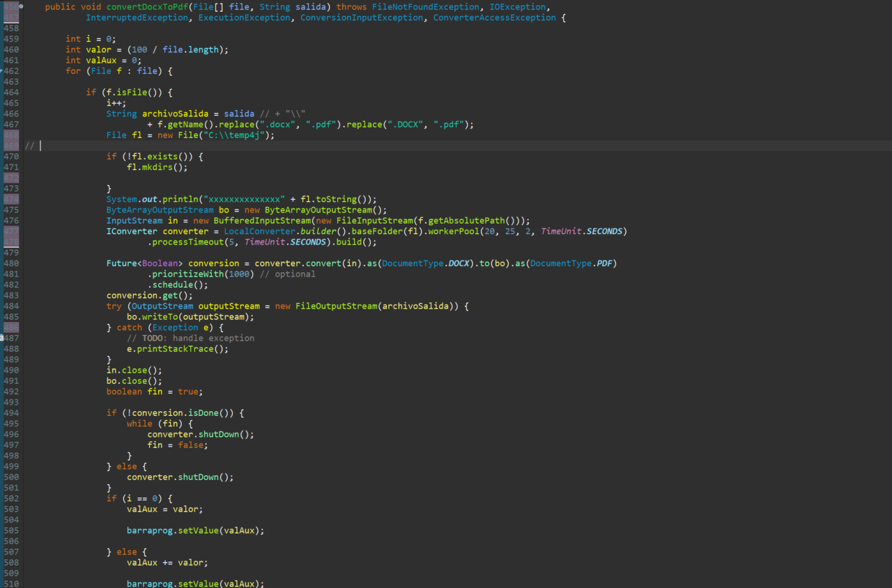The width and height of the screenshot is (892, 588).
Task: Click the highlighted line number 468 in the gutter
Action: (10, 134)
